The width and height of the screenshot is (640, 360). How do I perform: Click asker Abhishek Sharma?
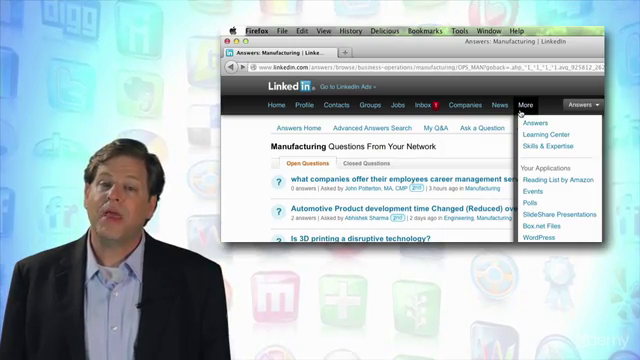click(366, 218)
